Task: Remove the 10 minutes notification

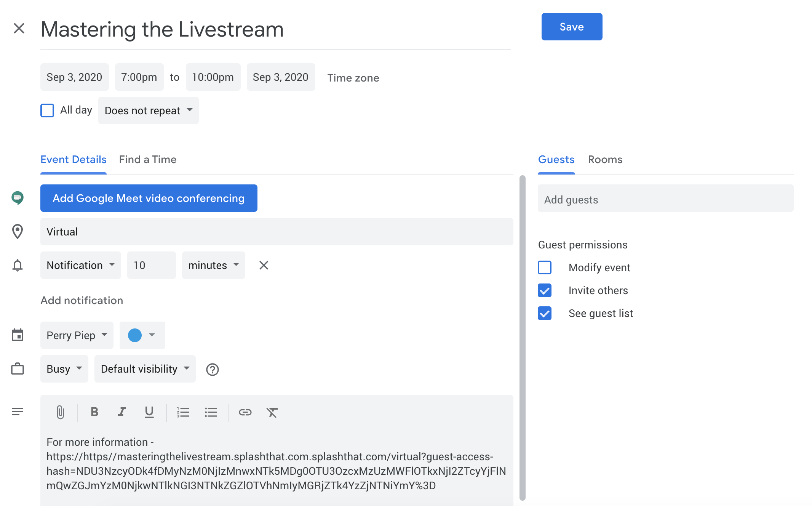Action: (x=264, y=265)
